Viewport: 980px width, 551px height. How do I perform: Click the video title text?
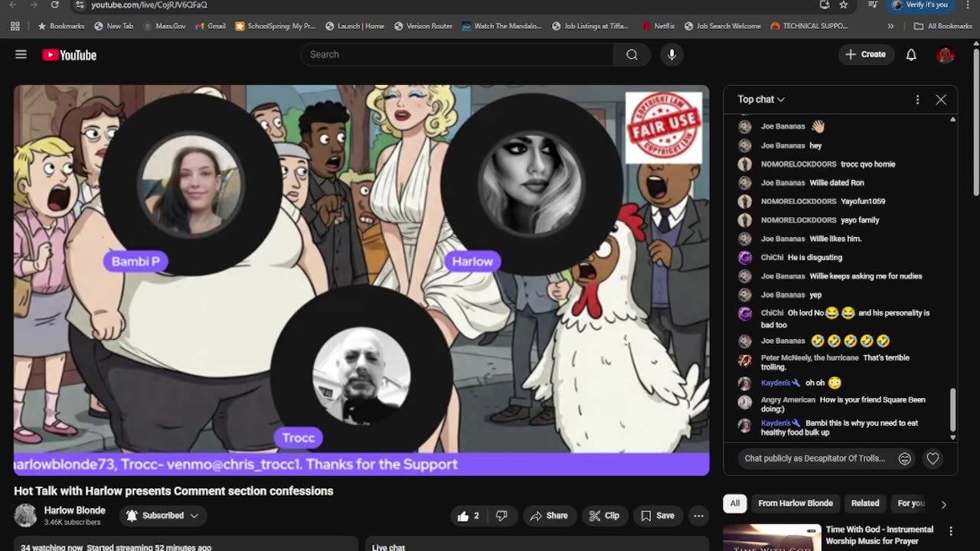tap(174, 491)
